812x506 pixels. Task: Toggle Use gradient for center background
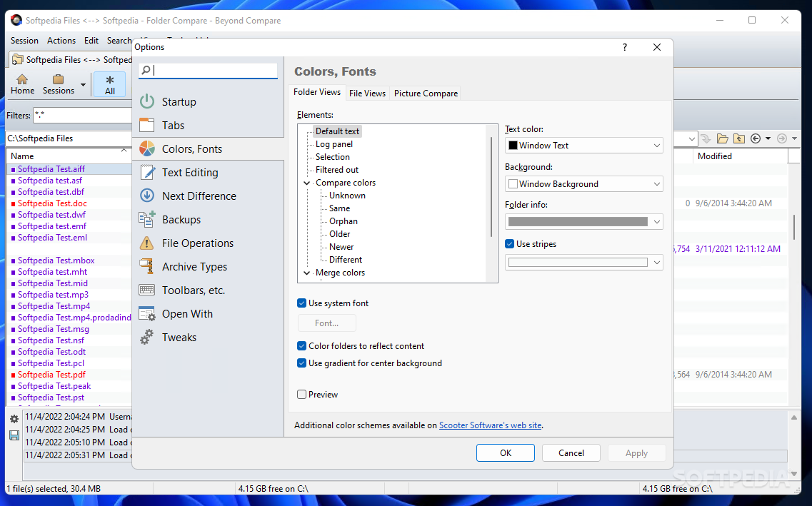click(302, 363)
